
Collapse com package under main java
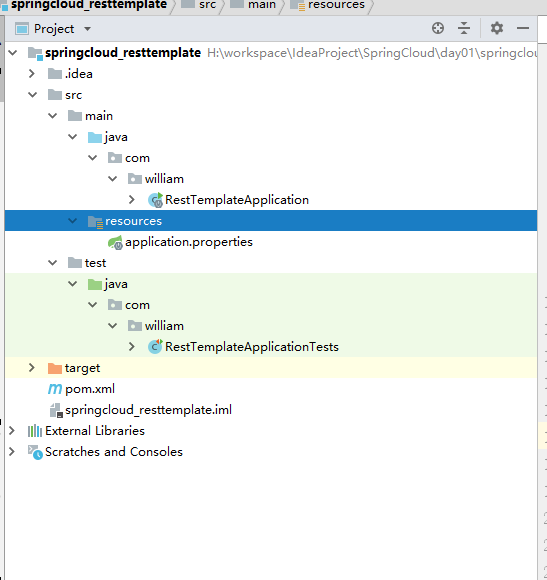point(92,158)
